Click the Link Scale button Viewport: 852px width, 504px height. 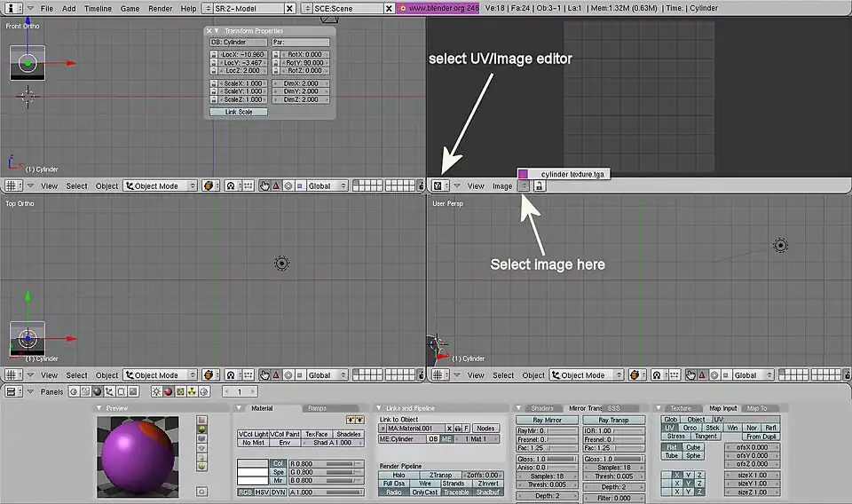click(x=239, y=112)
